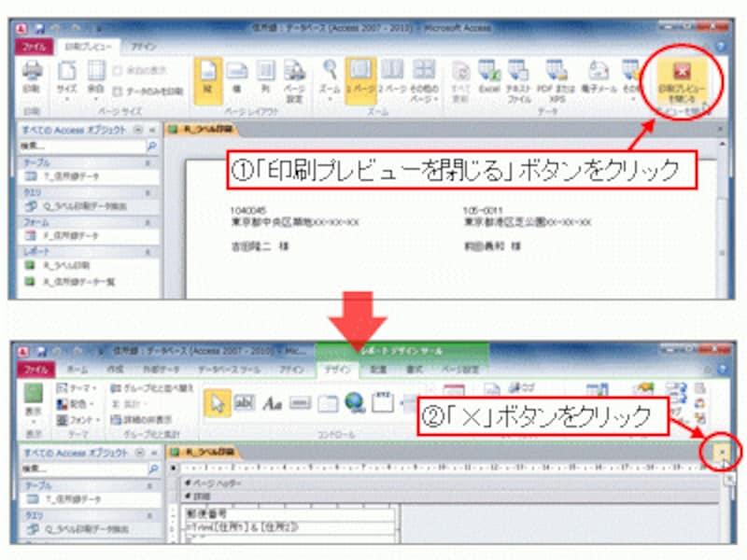Open the 配置 arrange tab
This screenshot has height=560, width=747.
pos(378,370)
